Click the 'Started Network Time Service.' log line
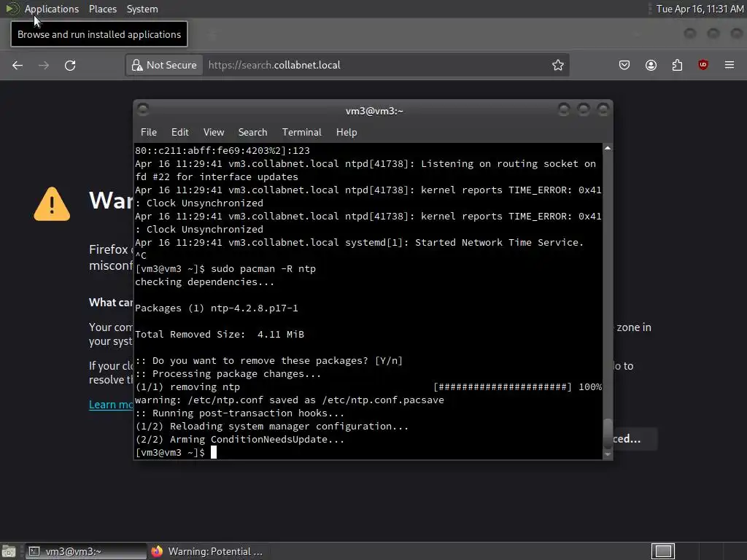 (x=359, y=242)
